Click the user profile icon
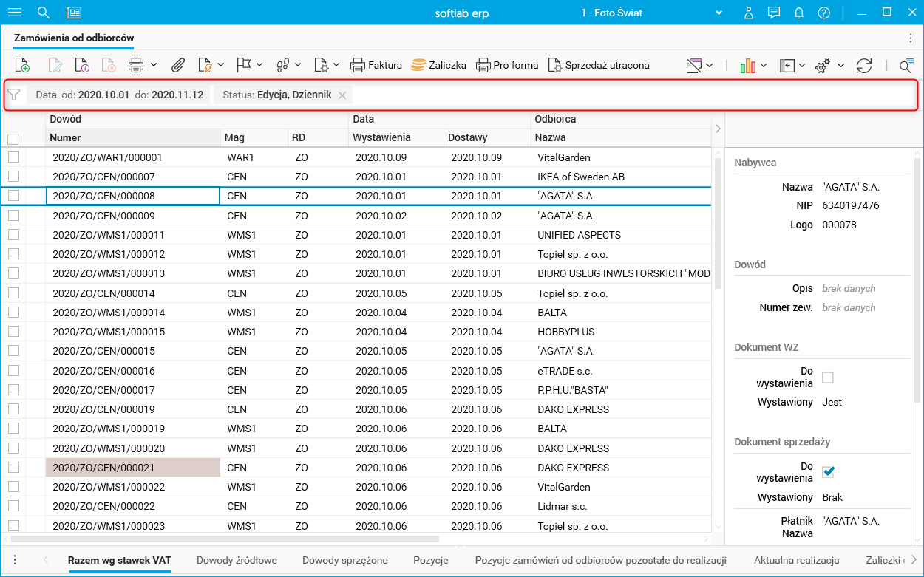The width and height of the screenshot is (924, 577). 749,13
